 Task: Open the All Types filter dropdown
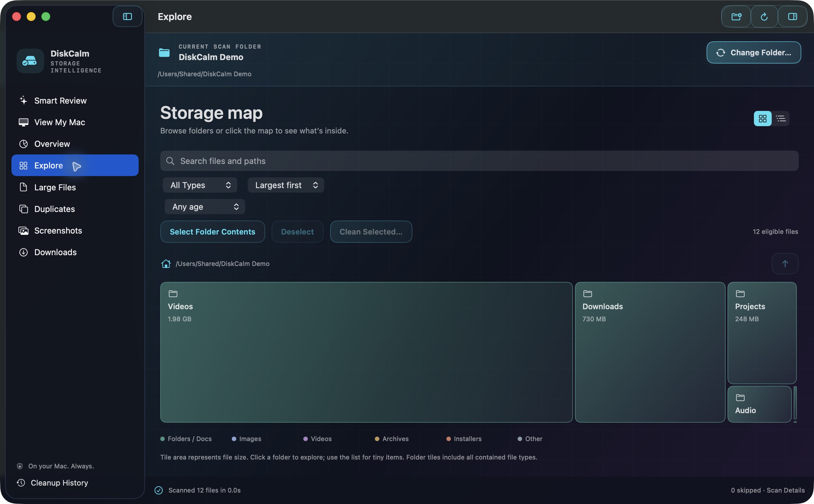click(x=200, y=185)
